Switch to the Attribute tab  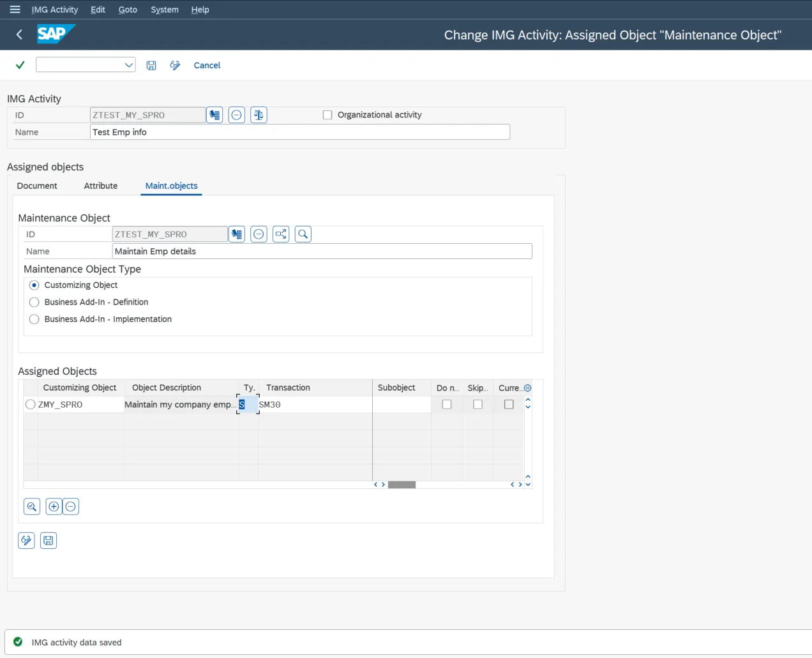[100, 186]
